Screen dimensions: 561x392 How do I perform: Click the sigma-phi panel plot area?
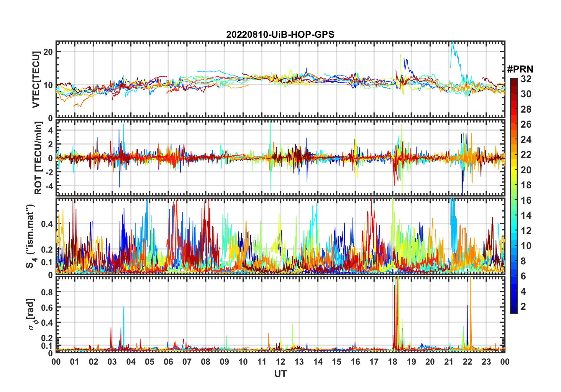point(280,315)
